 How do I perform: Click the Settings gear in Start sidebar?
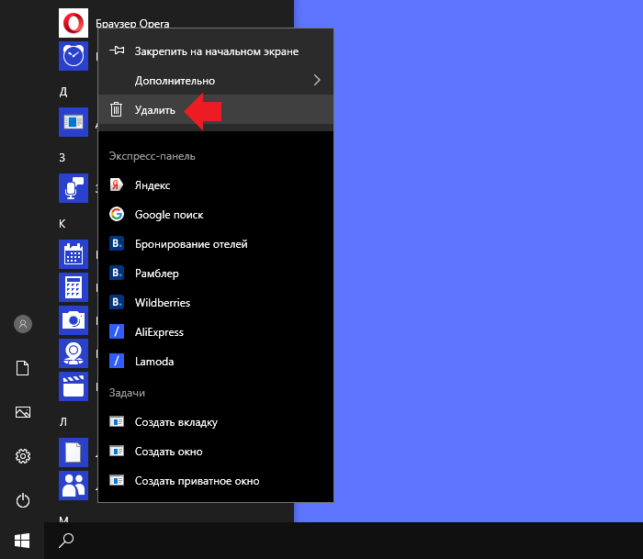(x=23, y=456)
